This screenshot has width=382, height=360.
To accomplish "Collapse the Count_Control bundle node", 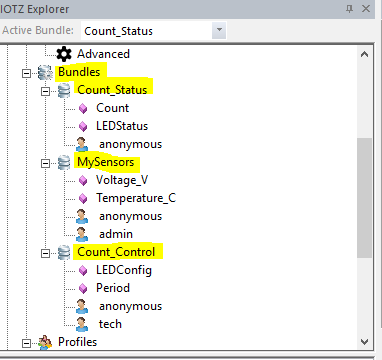I will click(45, 253).
